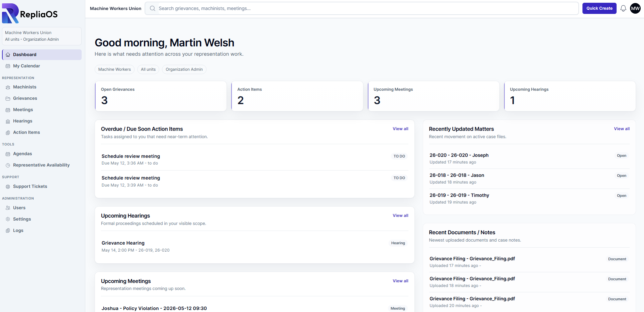644x312 pixels.
Task: Open Grievance_Filing.pdf uploaded 17 minutes ago
Action: [x=529, y=262]
